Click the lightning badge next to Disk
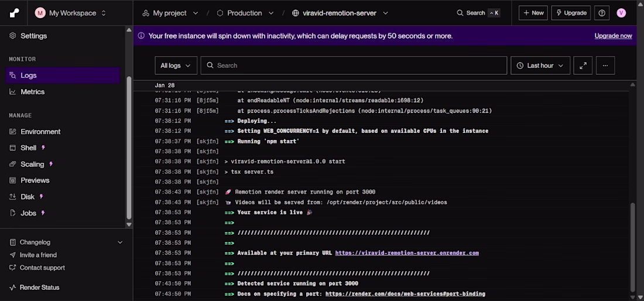This screenshot has height=301, width=644. click(x=41, y=196)
